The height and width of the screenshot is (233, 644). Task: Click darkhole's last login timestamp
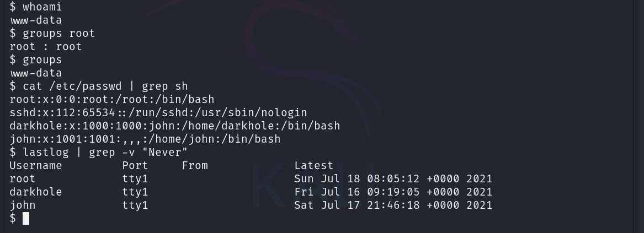click(x=393, y=192)
